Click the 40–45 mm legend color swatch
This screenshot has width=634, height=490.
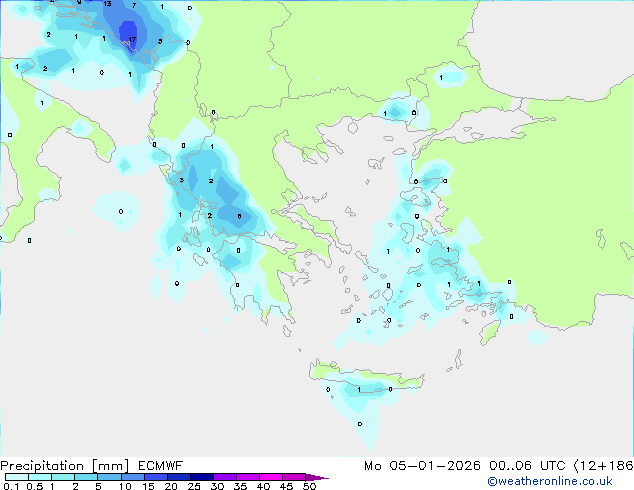point(271,477)
